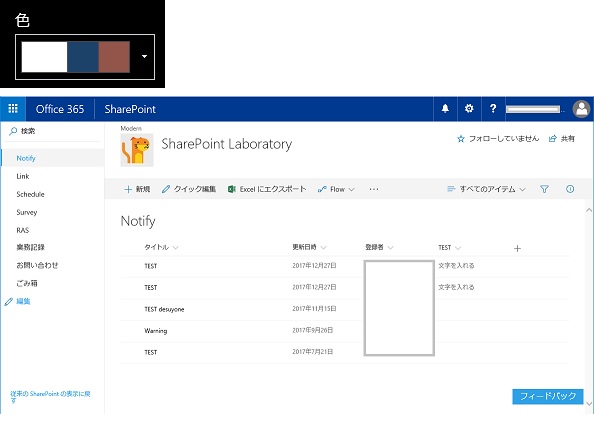Click フォローしていません follow text
The height and width of the screenshot is (430, 594).
click(504, 139)
